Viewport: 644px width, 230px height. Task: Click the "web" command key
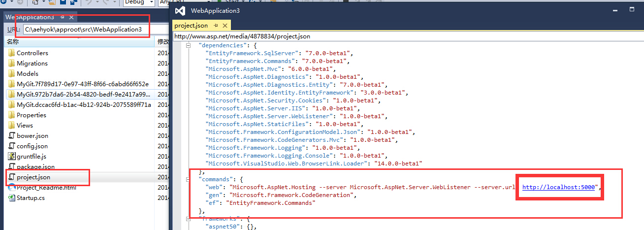coord(214,188)
